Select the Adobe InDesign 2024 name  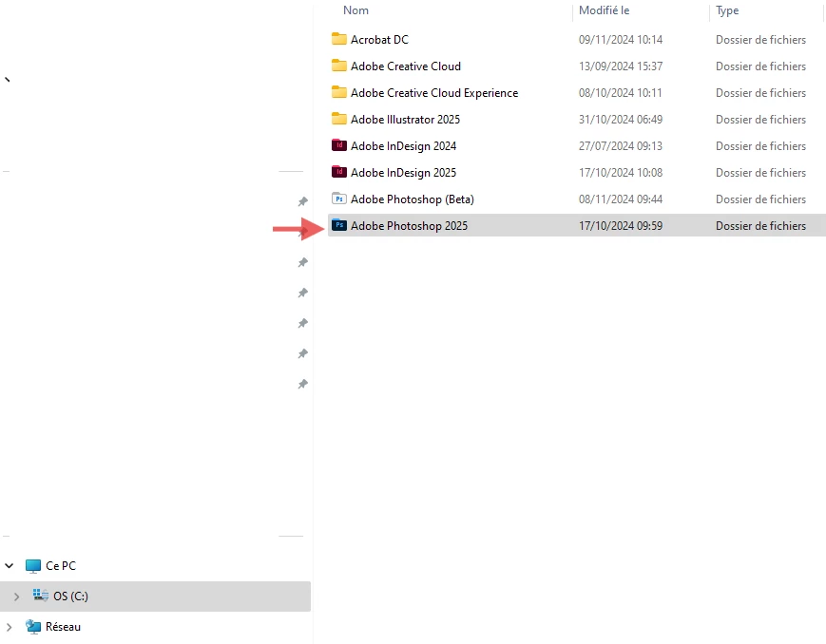click(x=403, y=146)
